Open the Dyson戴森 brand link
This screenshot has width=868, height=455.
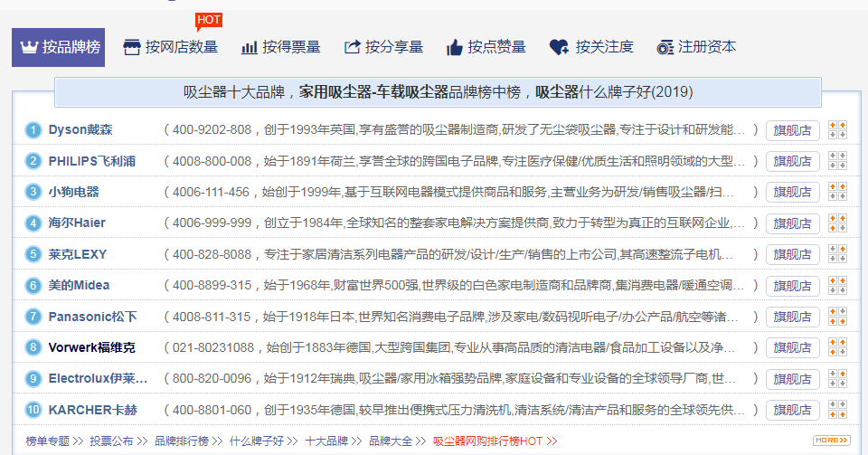80,130
